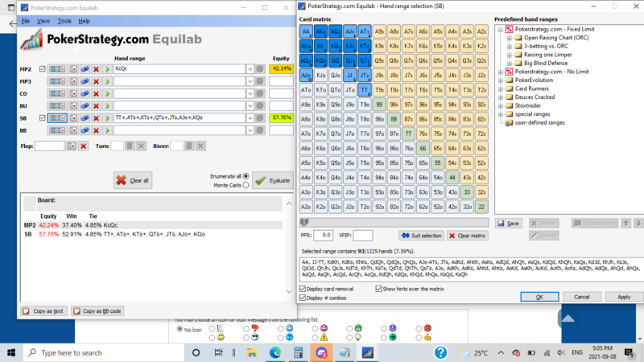Toggle Display card removal checkbox

(x=303, y=289)
